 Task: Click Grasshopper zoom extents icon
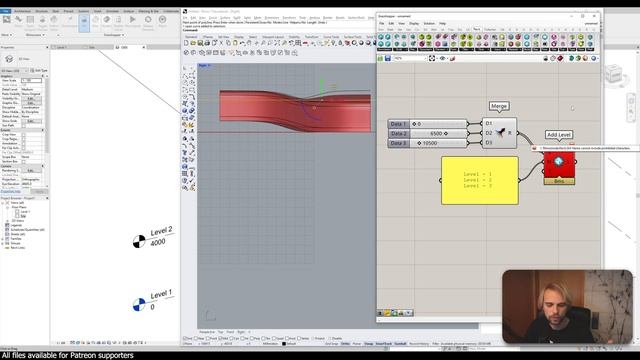pyautogui.click(x=432, y=58)
